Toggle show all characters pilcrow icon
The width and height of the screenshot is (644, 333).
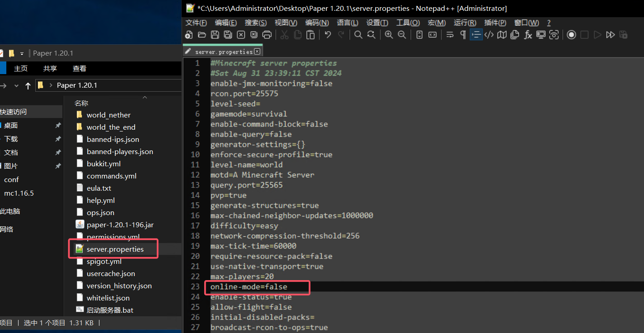463,35
